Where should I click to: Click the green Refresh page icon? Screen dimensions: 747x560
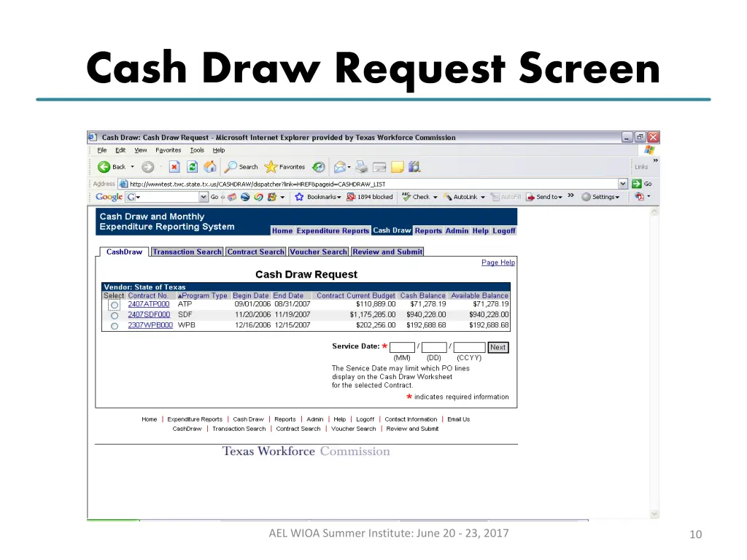click(x=192, y=167)
